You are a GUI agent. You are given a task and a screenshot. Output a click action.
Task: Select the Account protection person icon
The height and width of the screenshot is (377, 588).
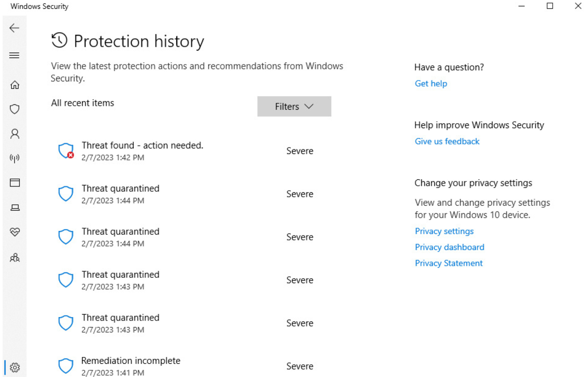pyautogui.click(x=14, y=134)
